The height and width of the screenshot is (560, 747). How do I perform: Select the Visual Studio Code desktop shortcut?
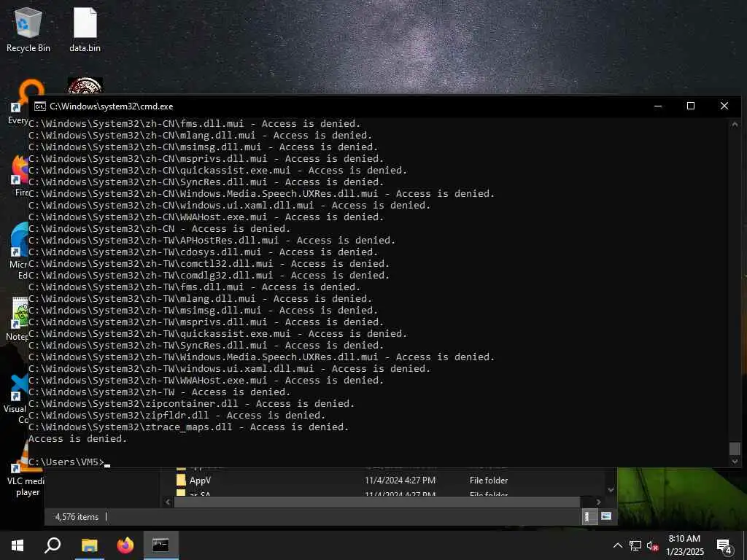pyautogui.click(x=17, y=399)
